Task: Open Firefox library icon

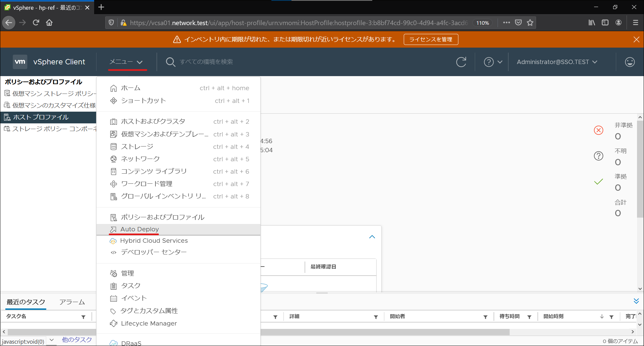Action: (592, 22)
